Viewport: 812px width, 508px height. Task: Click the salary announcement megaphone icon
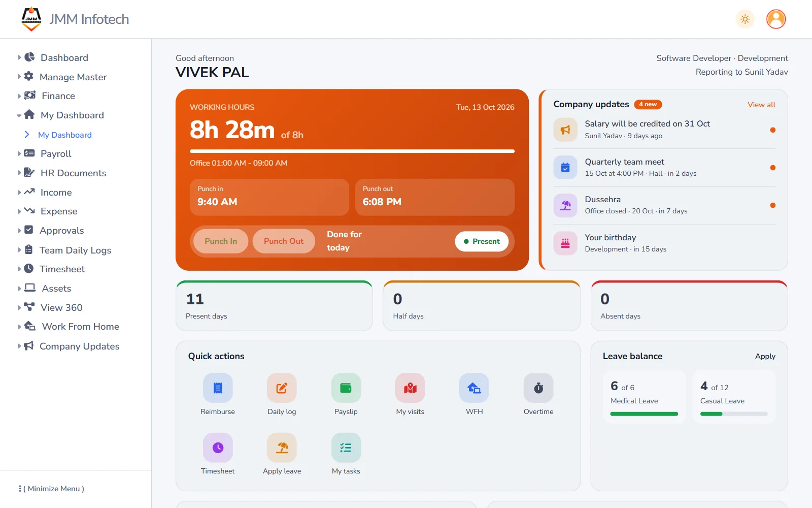(x=565, y=130)
